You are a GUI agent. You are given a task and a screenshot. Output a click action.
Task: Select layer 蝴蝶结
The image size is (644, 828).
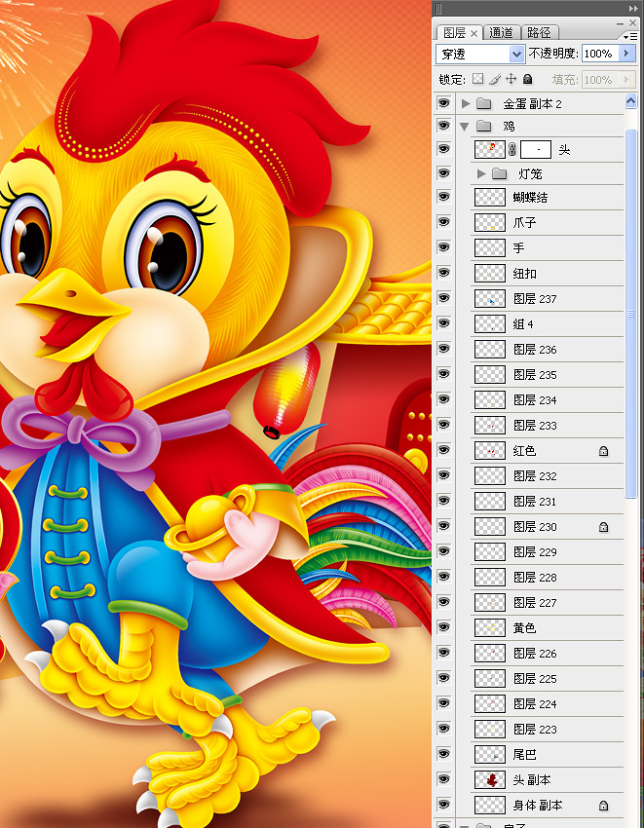pyautogui.click(x=547, y=197)
